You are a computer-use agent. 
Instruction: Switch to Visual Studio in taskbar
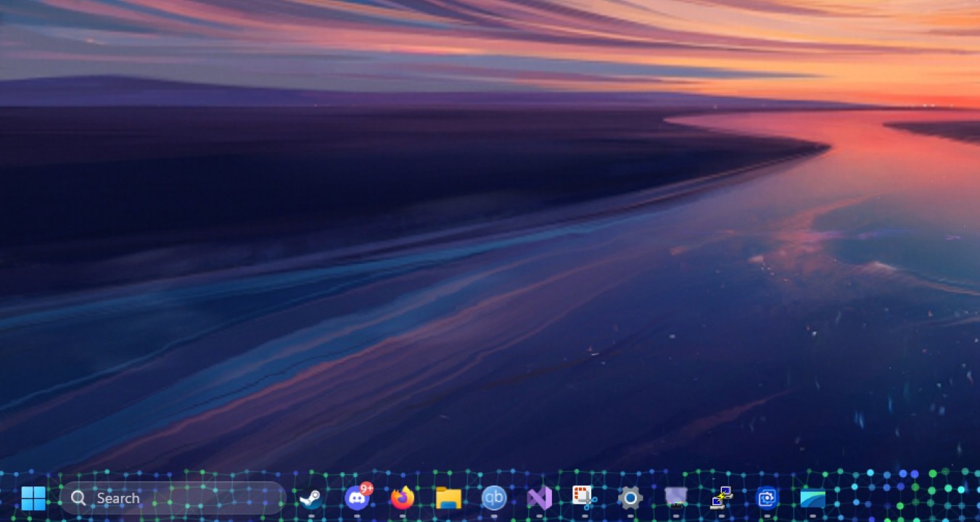click(x=540, y=498)
